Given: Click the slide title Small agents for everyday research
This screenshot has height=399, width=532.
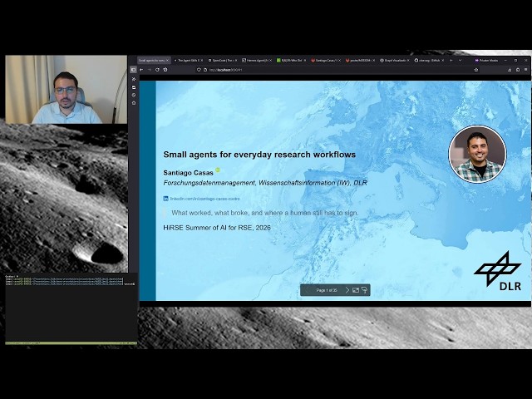Looking at the screenshot, I should tap(259, 155).
